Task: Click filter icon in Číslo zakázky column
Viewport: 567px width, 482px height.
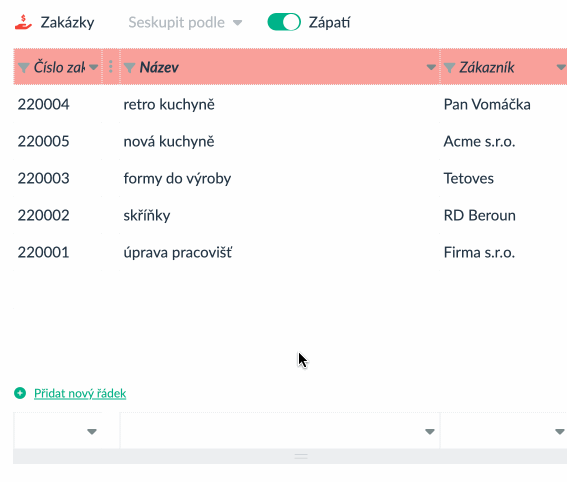Action: pyautogui.click(x=24, y=67)
